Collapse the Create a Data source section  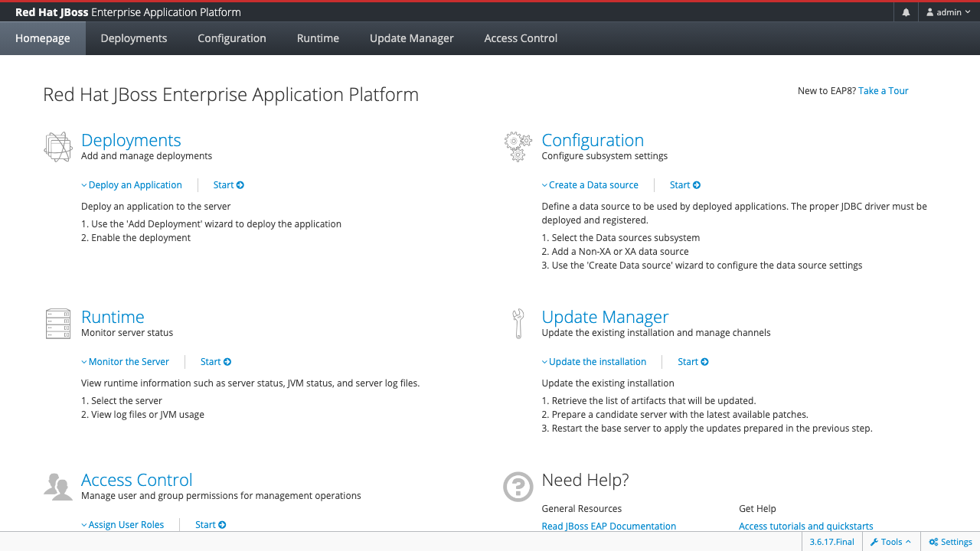point(590,185)
